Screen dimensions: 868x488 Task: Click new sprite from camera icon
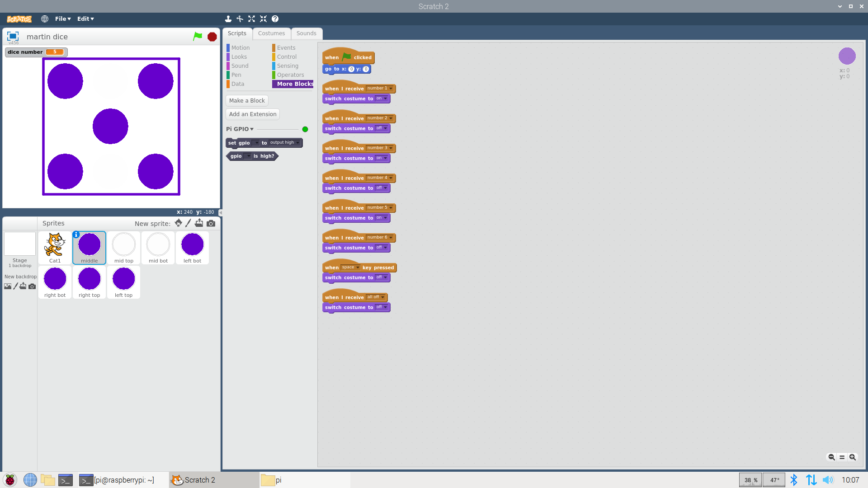pos(211,223)
